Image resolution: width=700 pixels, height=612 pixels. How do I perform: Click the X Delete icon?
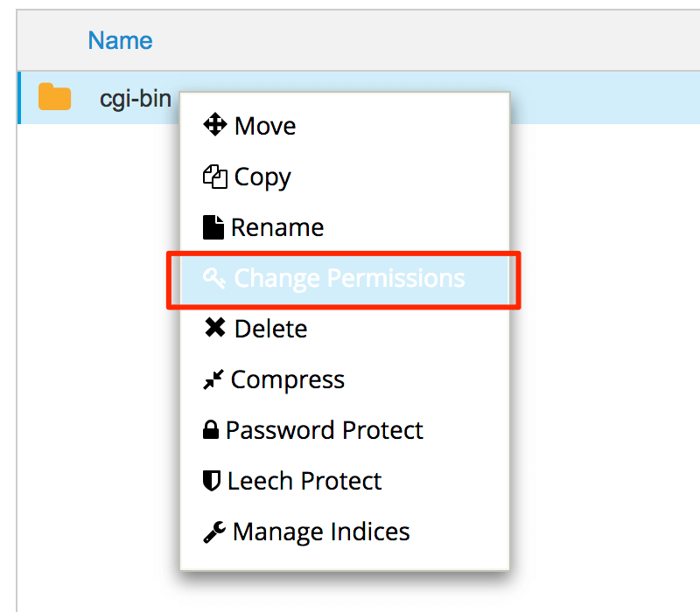click(x=214, y=329)
